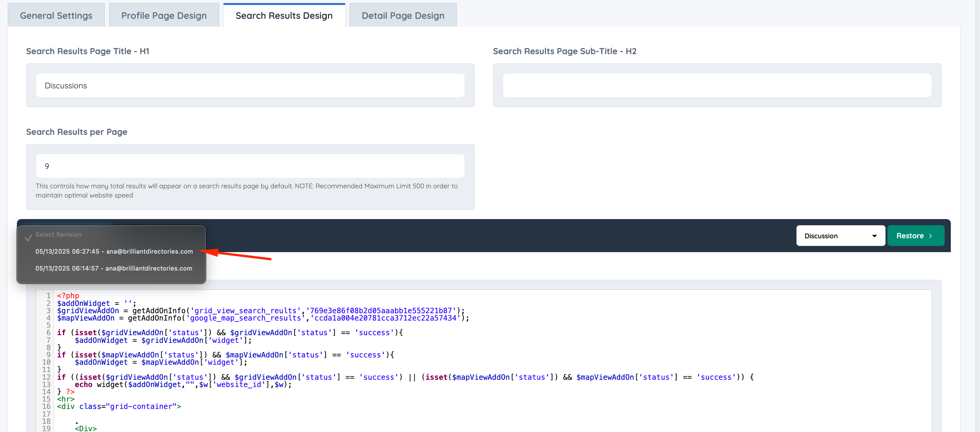Click the checkmark beside Select Revision
Viewport: 980px width, 432px height.
[x=28, y=238]
